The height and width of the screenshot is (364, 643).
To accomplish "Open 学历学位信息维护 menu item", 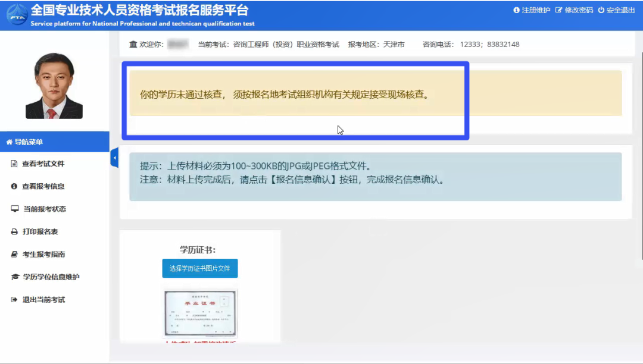I will (51, 277).
